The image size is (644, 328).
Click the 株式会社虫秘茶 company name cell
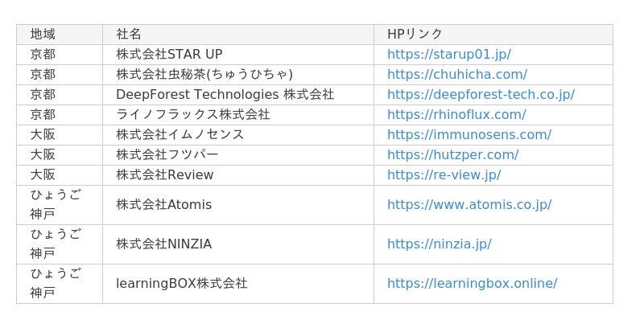[238, 75]
